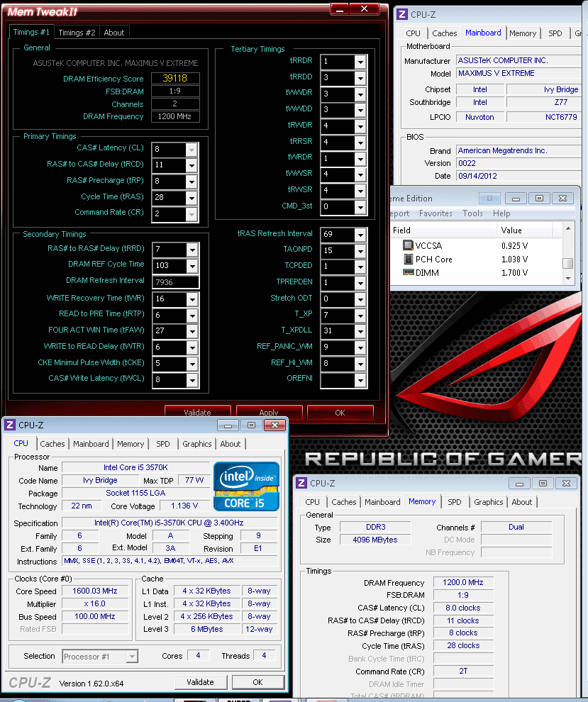Open Mainboard tab in CPU-Z Memory window
The image size is (588, 702).
(382, 502)
